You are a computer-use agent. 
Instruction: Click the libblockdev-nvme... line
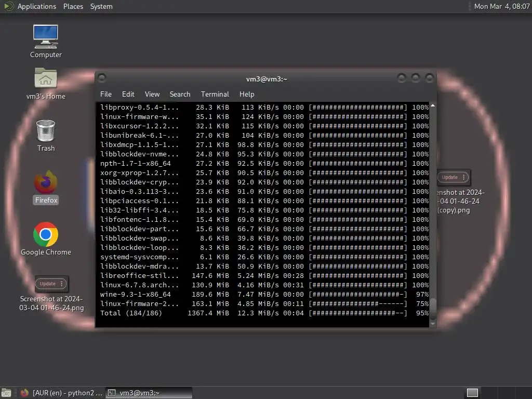pos(264,154)
